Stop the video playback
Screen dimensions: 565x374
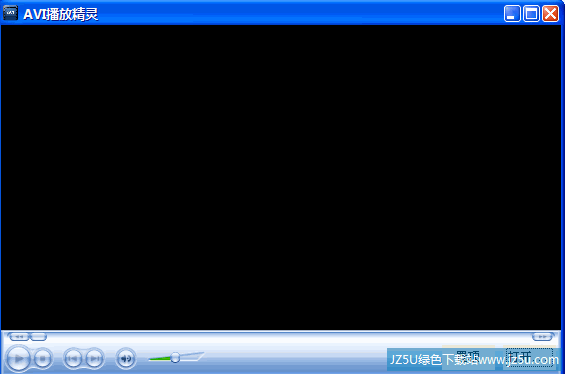pyautogui.click(x=43, y=359)
